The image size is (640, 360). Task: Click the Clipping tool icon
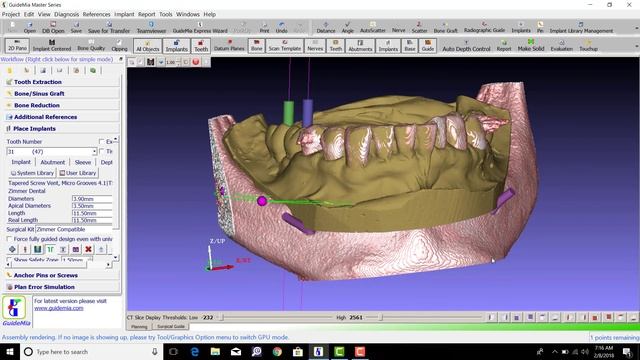pos(119,45)
